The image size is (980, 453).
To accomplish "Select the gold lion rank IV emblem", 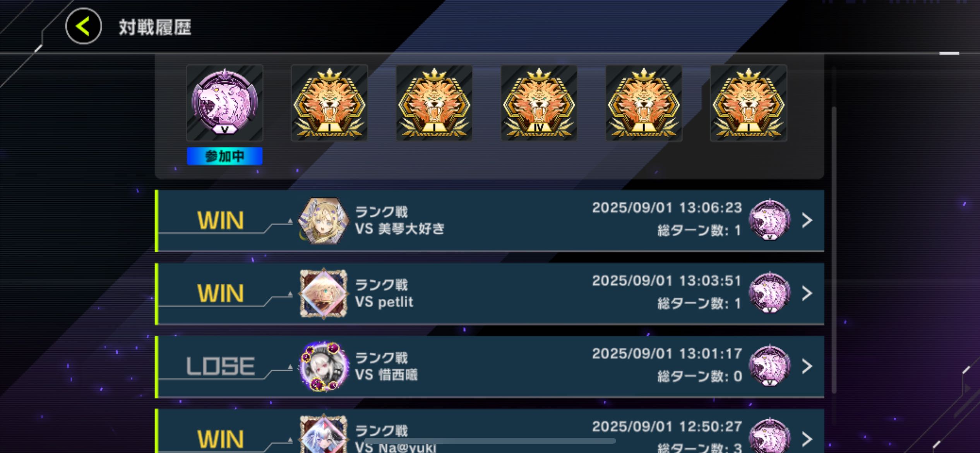I will pyautogui.click(x=539, y=103).
